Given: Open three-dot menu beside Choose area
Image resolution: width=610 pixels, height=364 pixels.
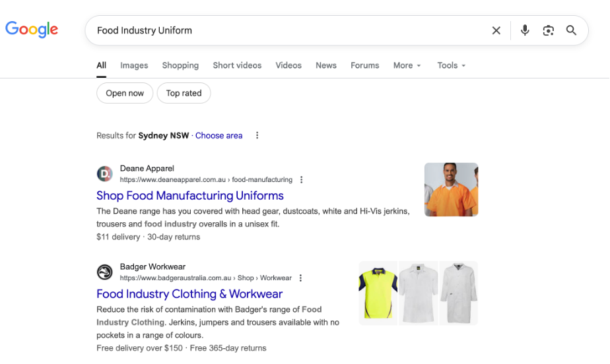Looking at the screenshot, I should 257,136.
